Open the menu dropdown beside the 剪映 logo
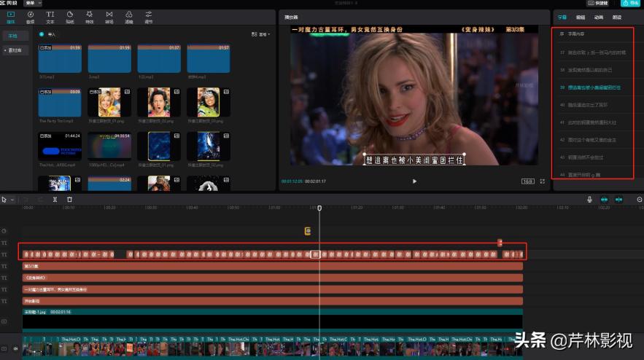Image resolution: width=644 pixels, height=360 pixels. [34, 4]
